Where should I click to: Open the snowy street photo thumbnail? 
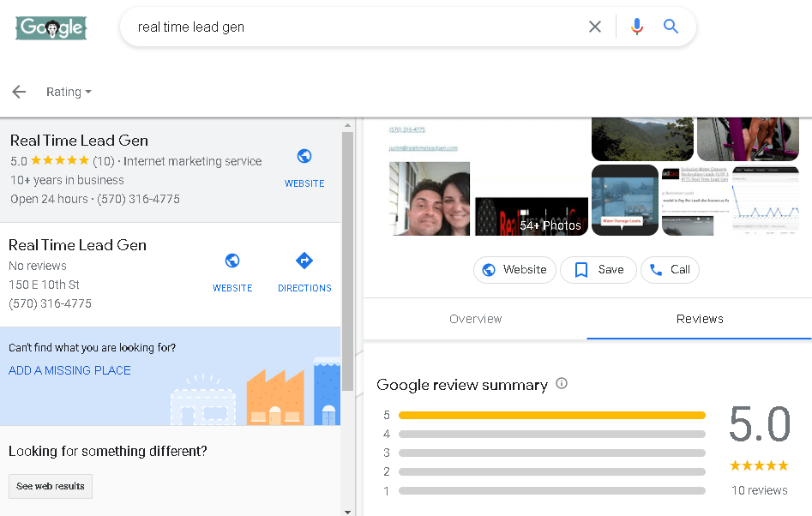click(x=625, y=201)
